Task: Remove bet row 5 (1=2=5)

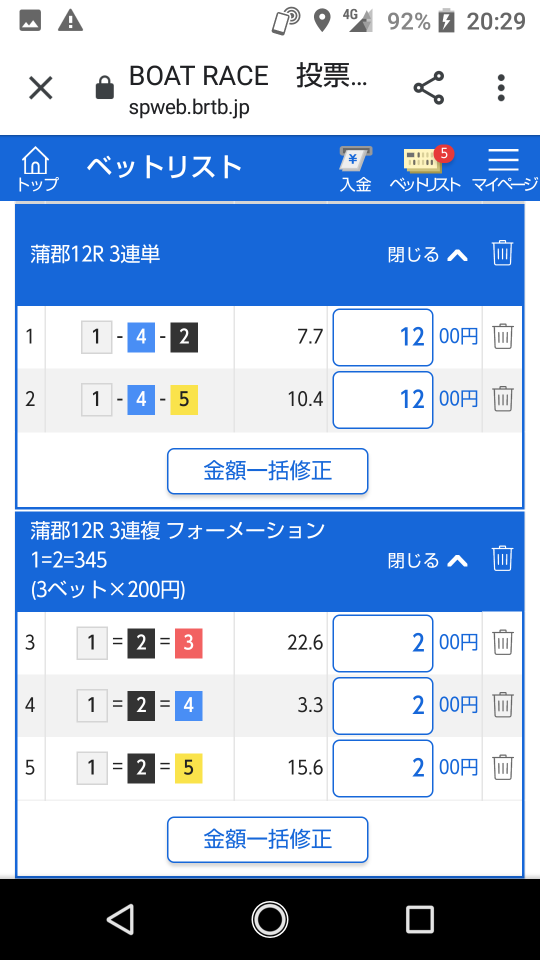Action: click(x=503, y=767)
